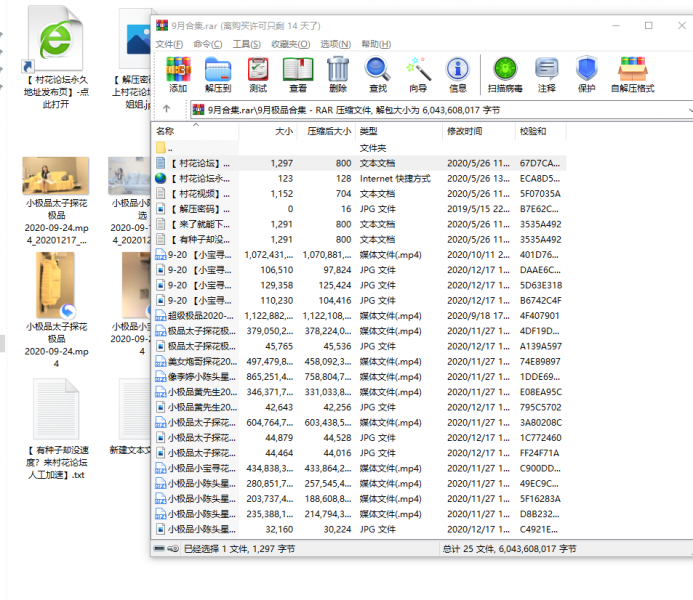Open the 文件(F) menu
Image resolution: width=693 pixels, height=600 pixels.
click(x=169, y=44)
